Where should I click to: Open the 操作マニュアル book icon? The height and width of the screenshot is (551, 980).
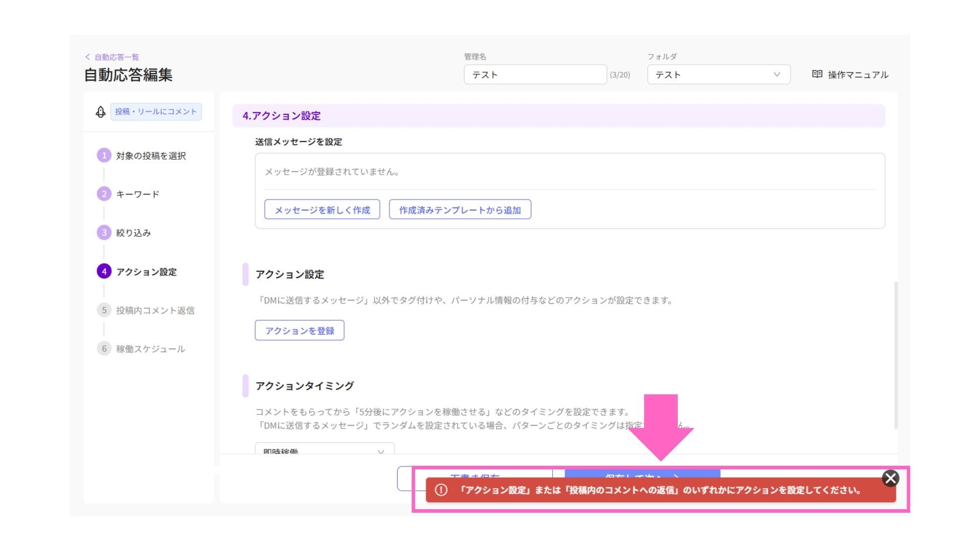817,74
